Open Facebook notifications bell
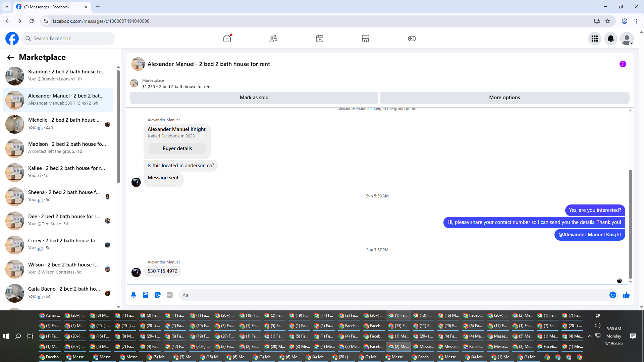This screenshot has height=362, width=644. coord(610,39)
